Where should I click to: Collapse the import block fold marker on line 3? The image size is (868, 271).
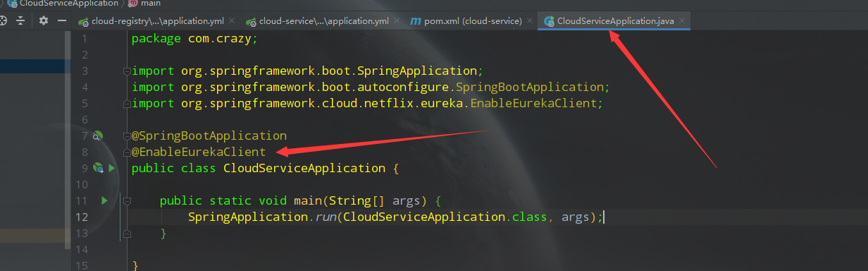click(126, 71)
